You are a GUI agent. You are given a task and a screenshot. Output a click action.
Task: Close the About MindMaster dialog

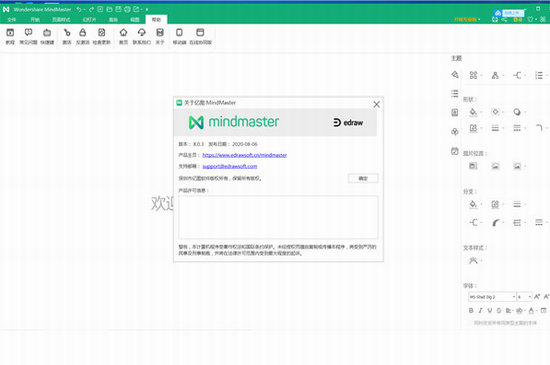(x=376, y=104)
